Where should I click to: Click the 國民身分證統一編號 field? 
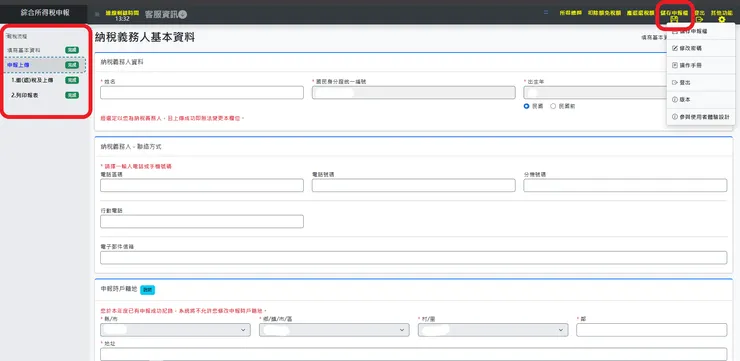[413, 92]
